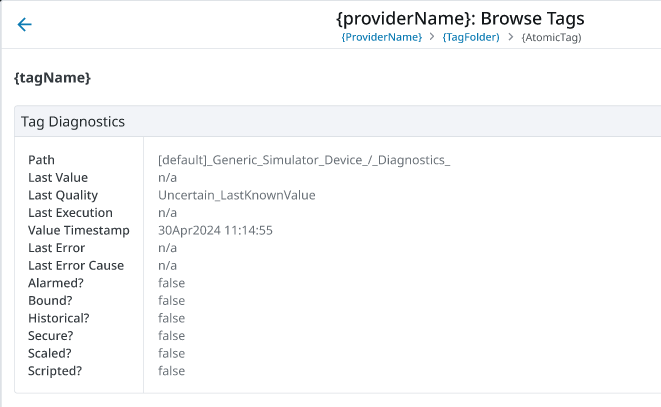
Task: Select the Alarmed? label
Action: coord(56,283)
